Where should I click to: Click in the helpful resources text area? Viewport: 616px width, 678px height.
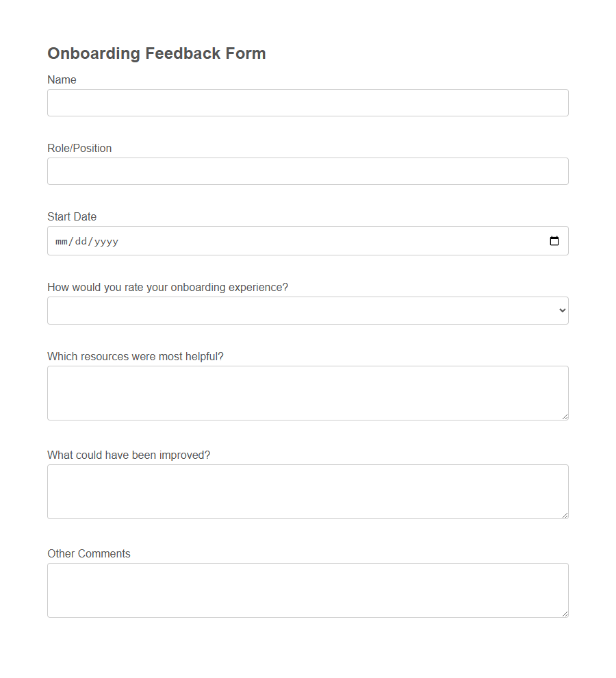pos(308,392)
